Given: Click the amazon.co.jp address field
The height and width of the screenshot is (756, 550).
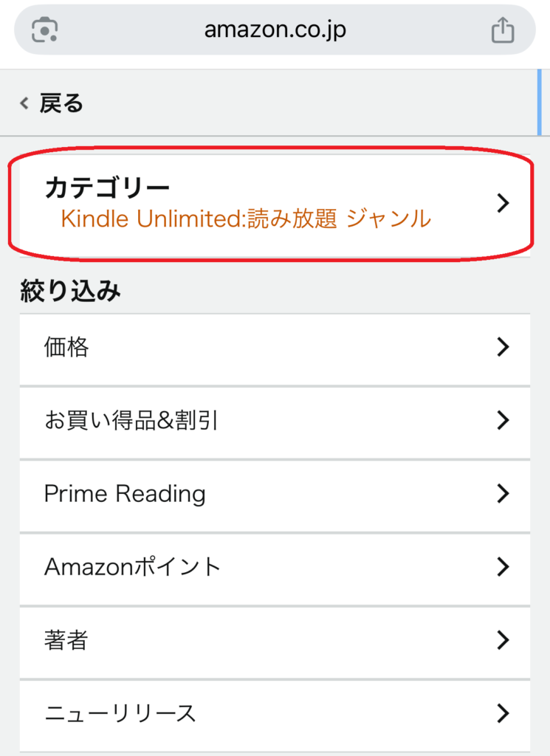Looking at the screenshot, I should pyautogui.click(x=275, y=30).
